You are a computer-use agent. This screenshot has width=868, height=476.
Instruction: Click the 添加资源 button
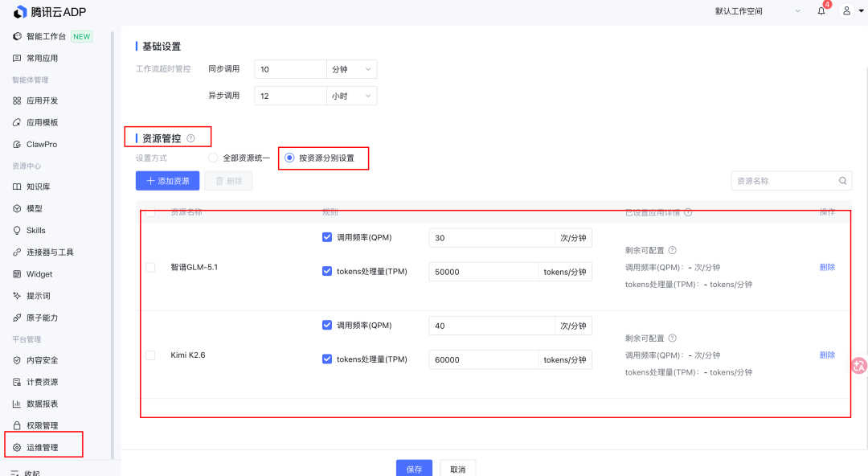click(167, 181)
